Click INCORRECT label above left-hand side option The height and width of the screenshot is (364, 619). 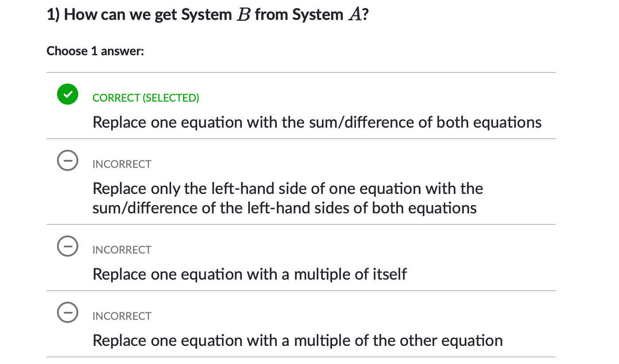122,164
